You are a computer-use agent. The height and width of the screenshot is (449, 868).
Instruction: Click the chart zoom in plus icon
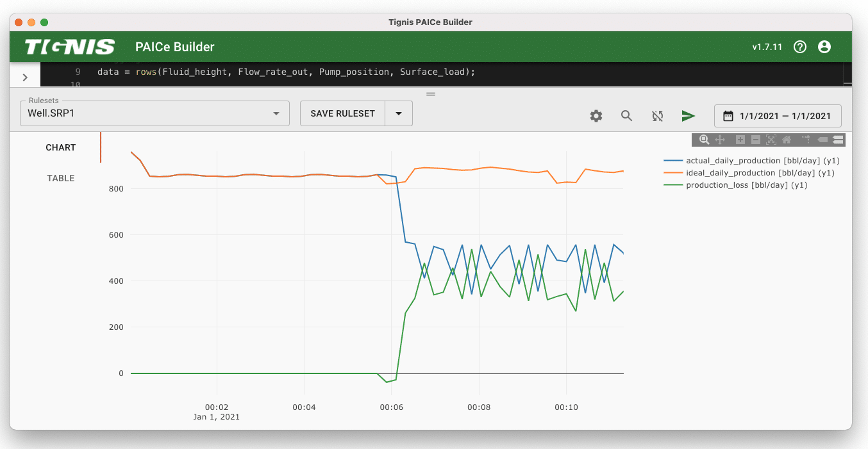740,140
